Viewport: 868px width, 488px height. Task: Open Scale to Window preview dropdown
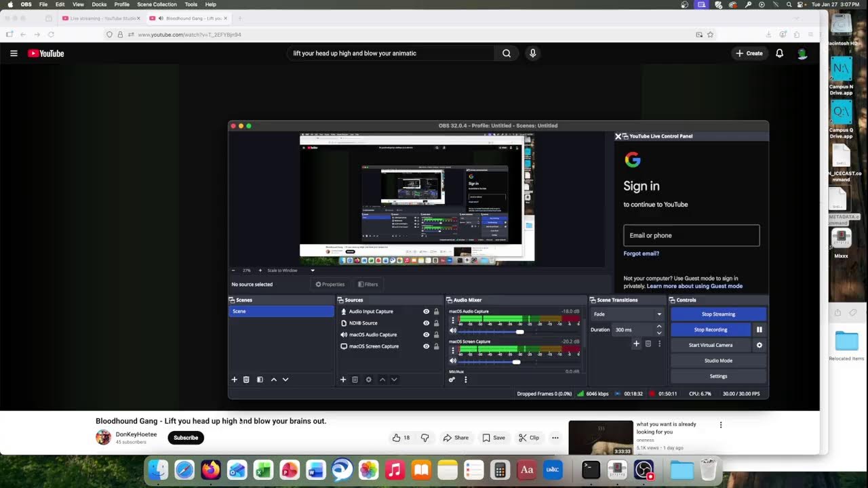[x=291, y=270]
